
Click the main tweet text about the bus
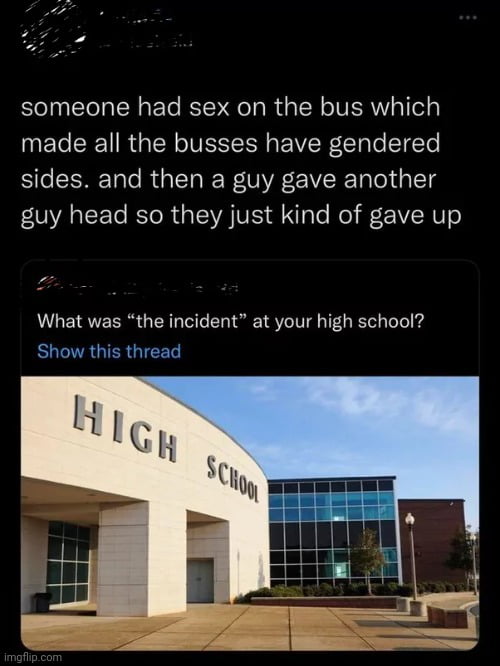tap(241, 161)
